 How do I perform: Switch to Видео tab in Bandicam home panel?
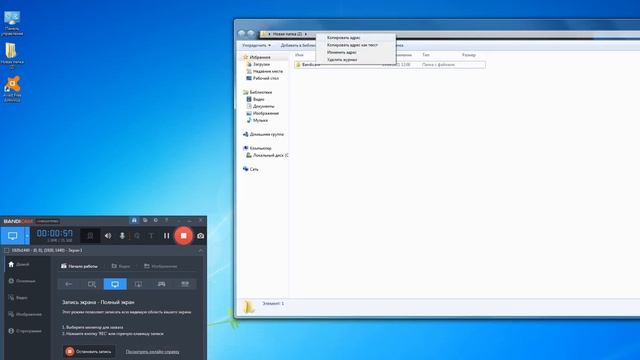point(121,266)
